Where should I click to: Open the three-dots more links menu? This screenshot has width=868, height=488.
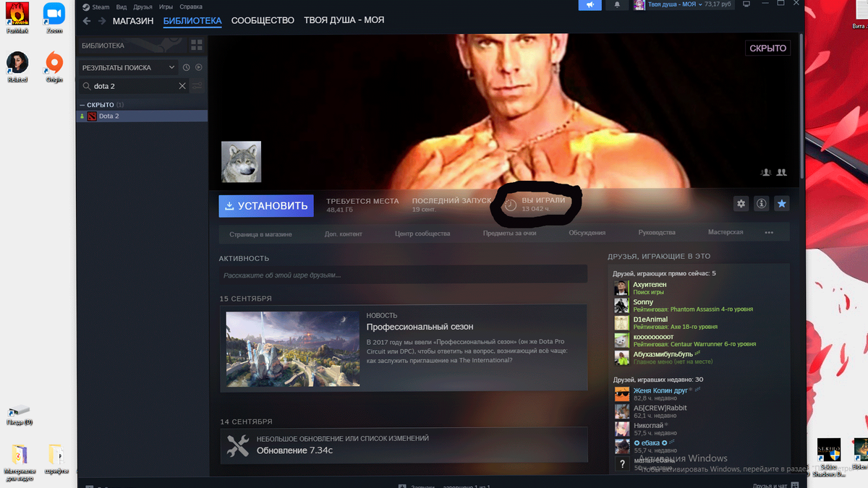coord(769,233)
